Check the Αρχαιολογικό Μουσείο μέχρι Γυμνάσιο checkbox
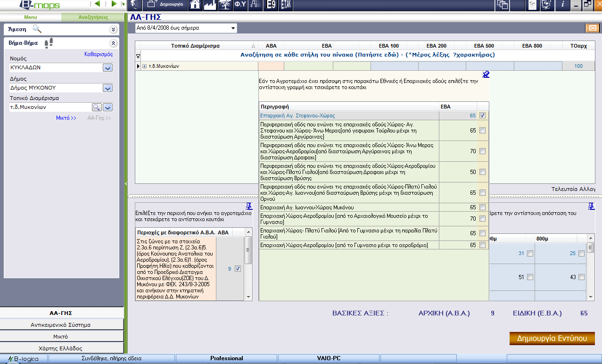 482,219
